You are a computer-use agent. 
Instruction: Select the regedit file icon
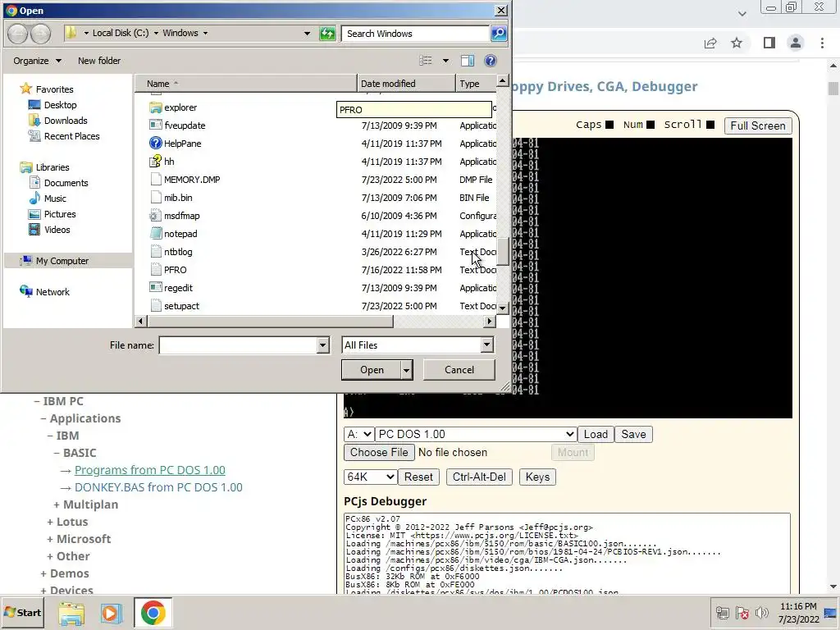click(x=155, y=288)
